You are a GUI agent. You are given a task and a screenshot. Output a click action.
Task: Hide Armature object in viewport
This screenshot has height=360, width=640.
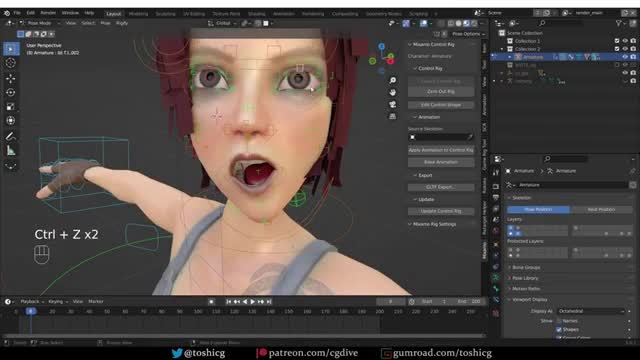pyautogui.click(x=625, y=57)
